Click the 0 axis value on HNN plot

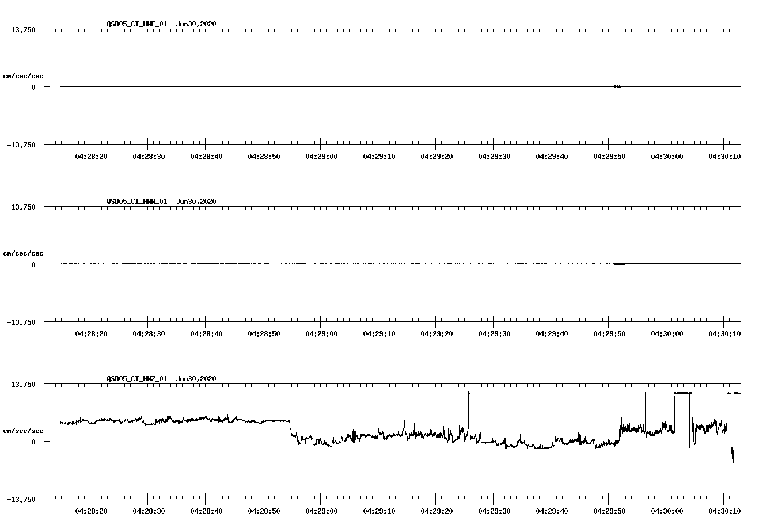[x=33, y=265]
